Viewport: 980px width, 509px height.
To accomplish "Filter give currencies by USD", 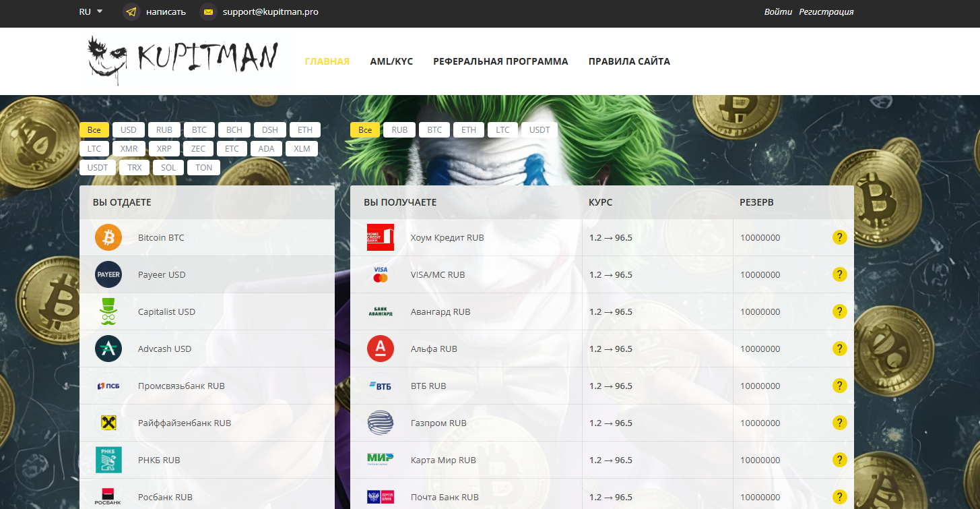I will 129,130.
